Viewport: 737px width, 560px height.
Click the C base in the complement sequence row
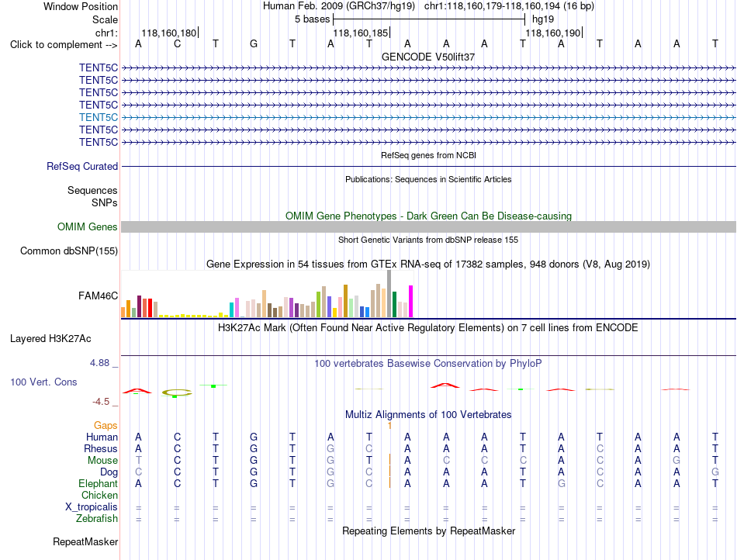coord(177,44)
